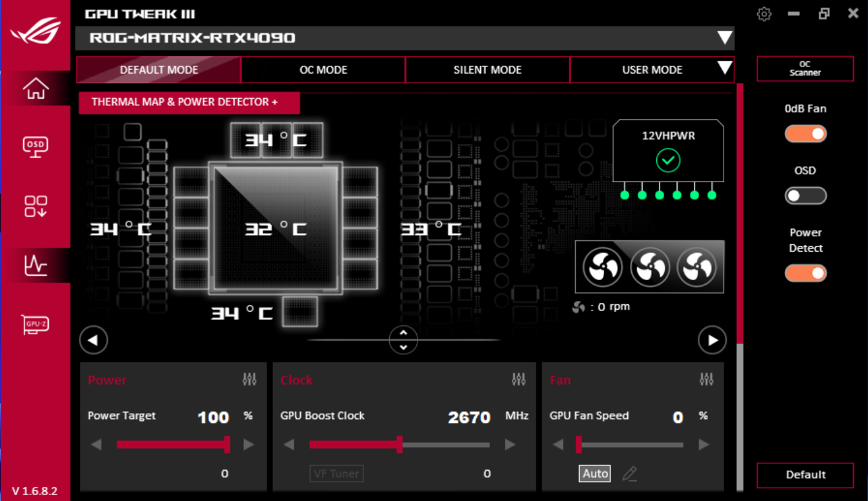Image resolution: width=868 pixels, height=501 pixels.
Task: Click the 33 °C temperature reading
Action: (x=431, y=229)
